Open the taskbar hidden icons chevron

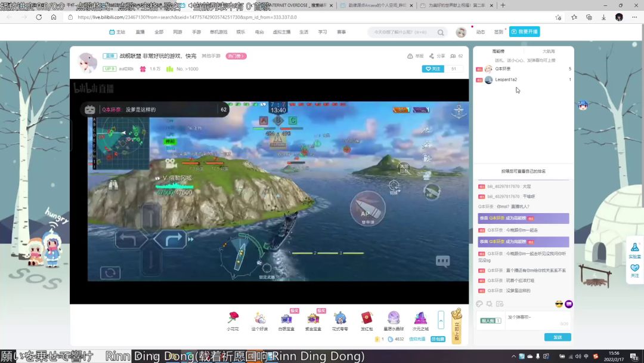tap(513, 356)
